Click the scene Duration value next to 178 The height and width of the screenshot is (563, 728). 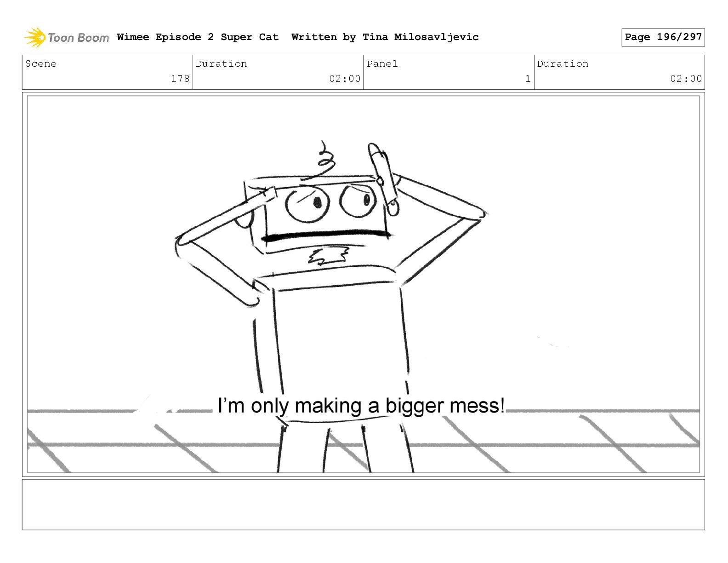345,79
